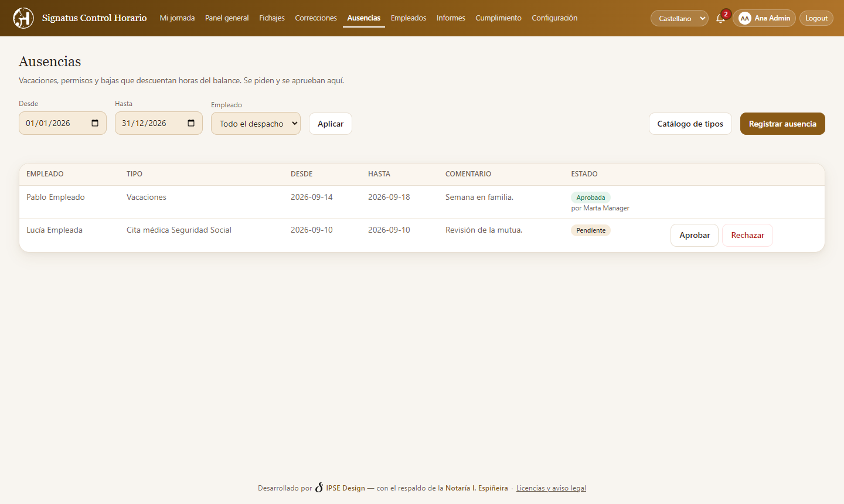Image resolution: width=844 pixels, height=504 pixels.
Task: Click Registrar ausencia
Action: 782,124
